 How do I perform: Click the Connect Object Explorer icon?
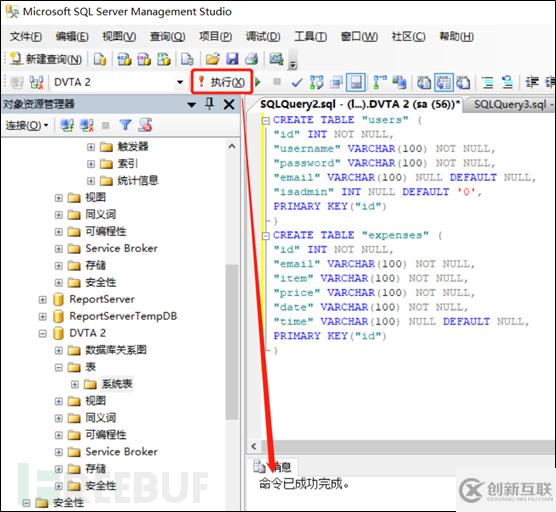point(67,125)
